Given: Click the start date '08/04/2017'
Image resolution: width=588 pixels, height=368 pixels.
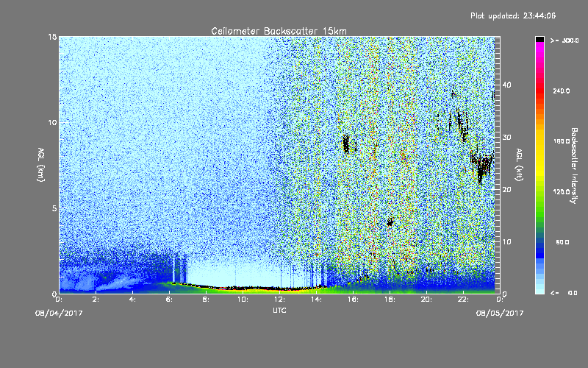Looking at the screenshot, I should pos(59,313).
